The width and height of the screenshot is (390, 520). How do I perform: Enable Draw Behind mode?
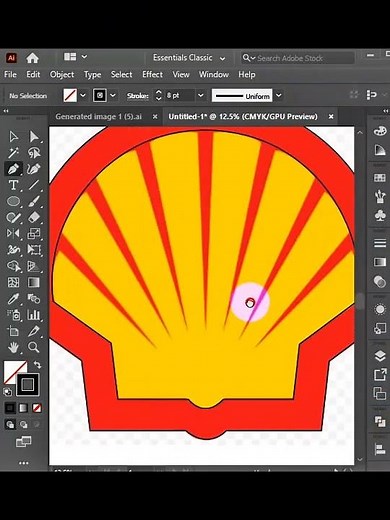click(x=23, y=425)
